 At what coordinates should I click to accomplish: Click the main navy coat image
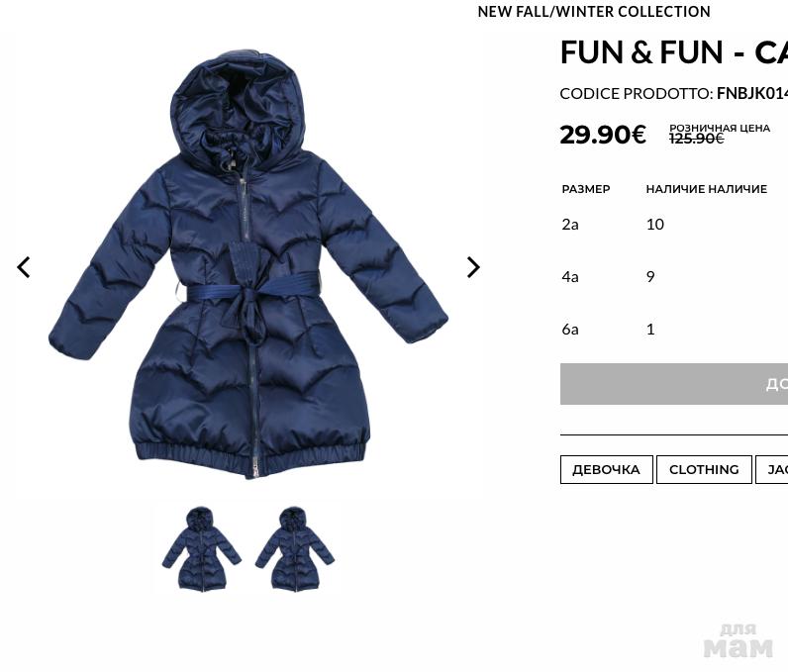point(248,263)
